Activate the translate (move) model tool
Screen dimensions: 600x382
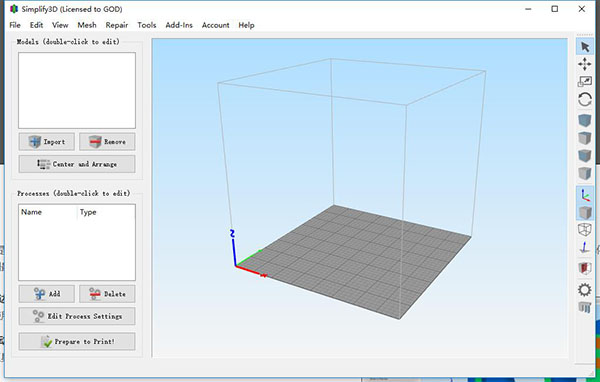pos(585,64)
